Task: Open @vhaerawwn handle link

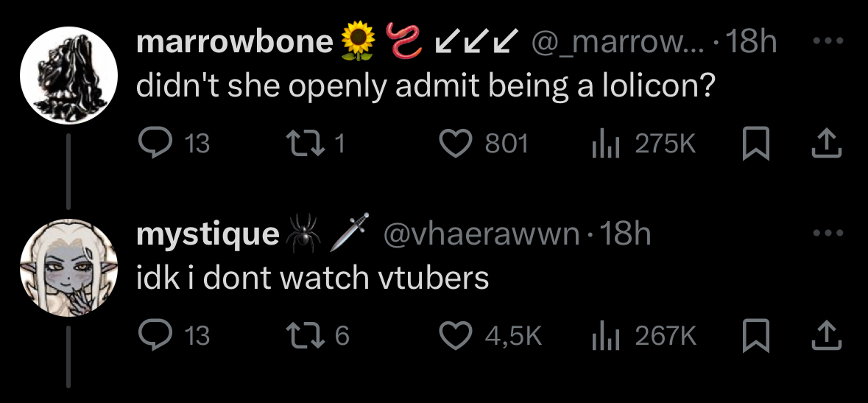Action: click(481, 235)
